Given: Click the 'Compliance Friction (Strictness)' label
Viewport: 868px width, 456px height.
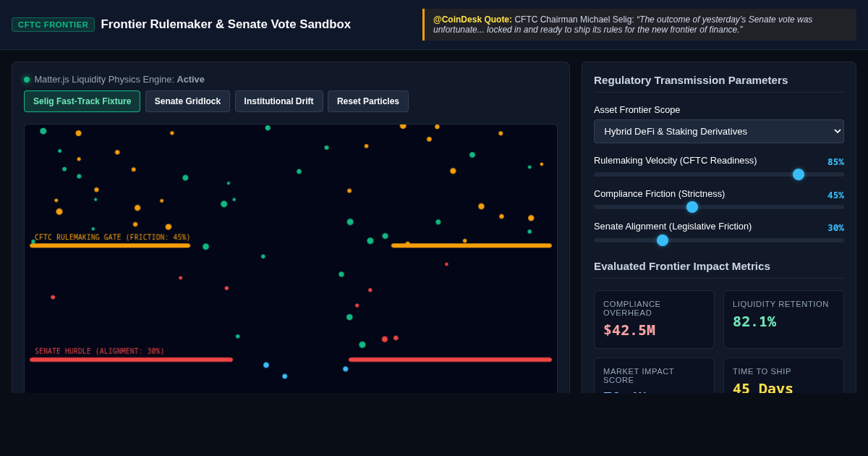Looking at the screenshot, I should point(659,194).
